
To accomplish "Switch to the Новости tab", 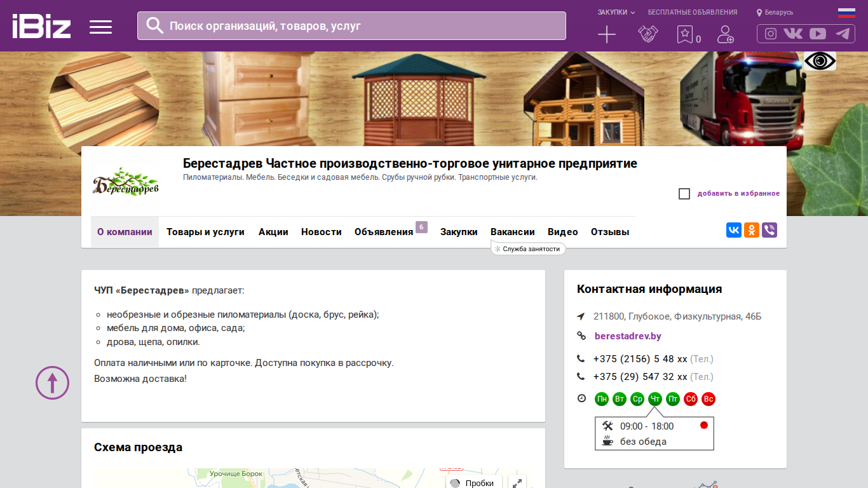I will tap(322, 232).
